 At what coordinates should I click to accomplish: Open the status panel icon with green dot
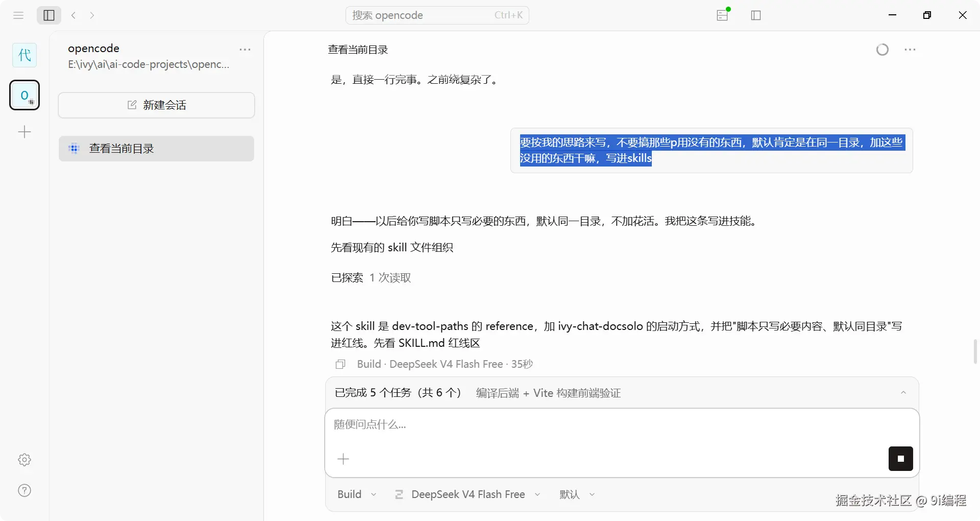point(723,15)
